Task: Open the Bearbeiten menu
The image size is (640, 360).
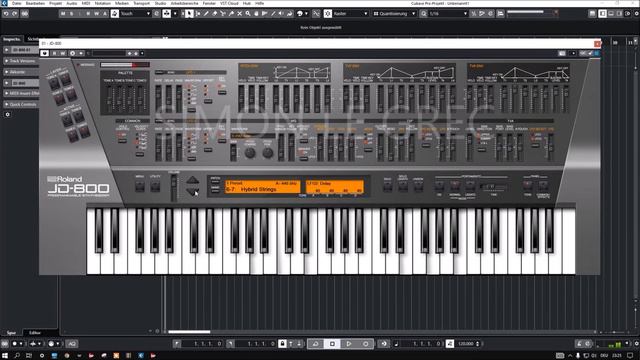Action: (x=36, y=3)
